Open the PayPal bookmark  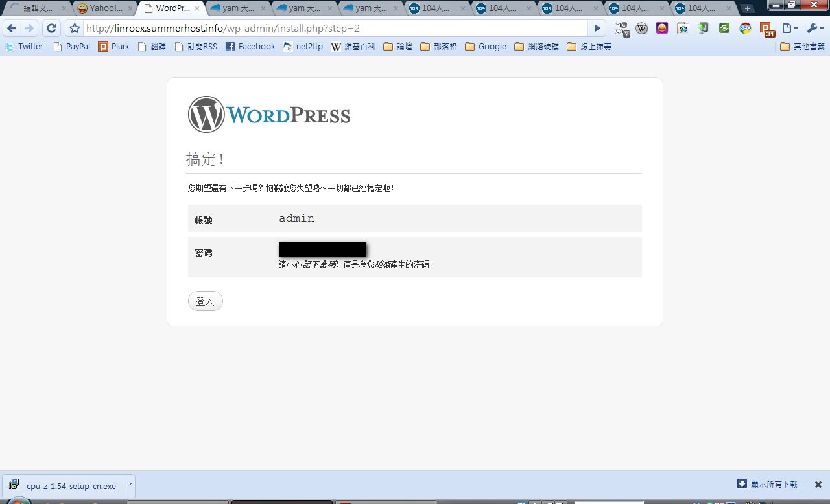pos(71,47)
